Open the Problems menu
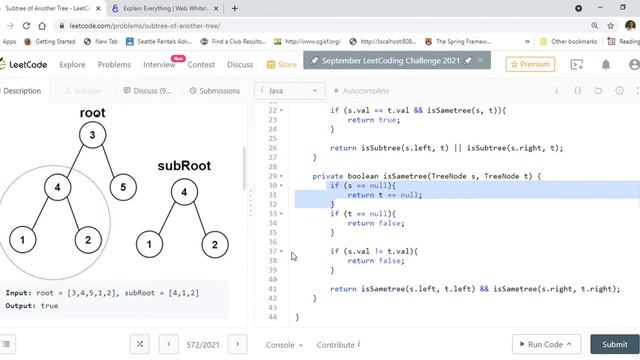The height and width of the screenshot is (360, 640). click(114, 64)
